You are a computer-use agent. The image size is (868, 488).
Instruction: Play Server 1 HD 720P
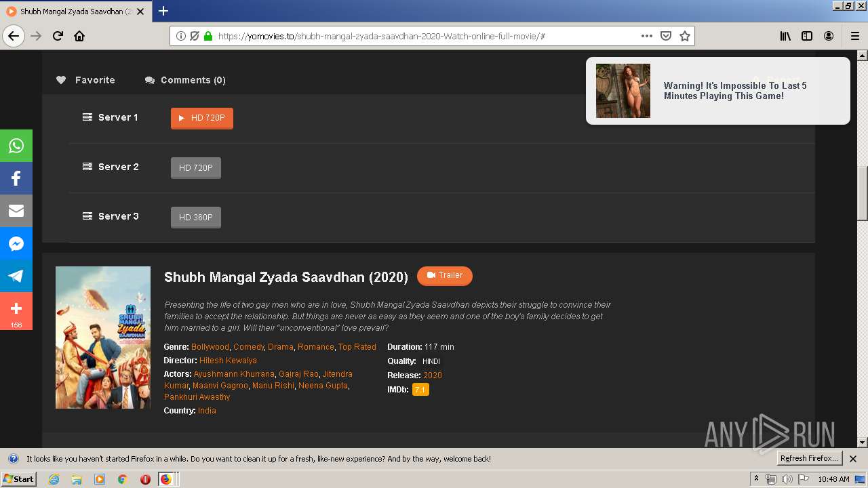pyautogui.click(x=202, y=118)
